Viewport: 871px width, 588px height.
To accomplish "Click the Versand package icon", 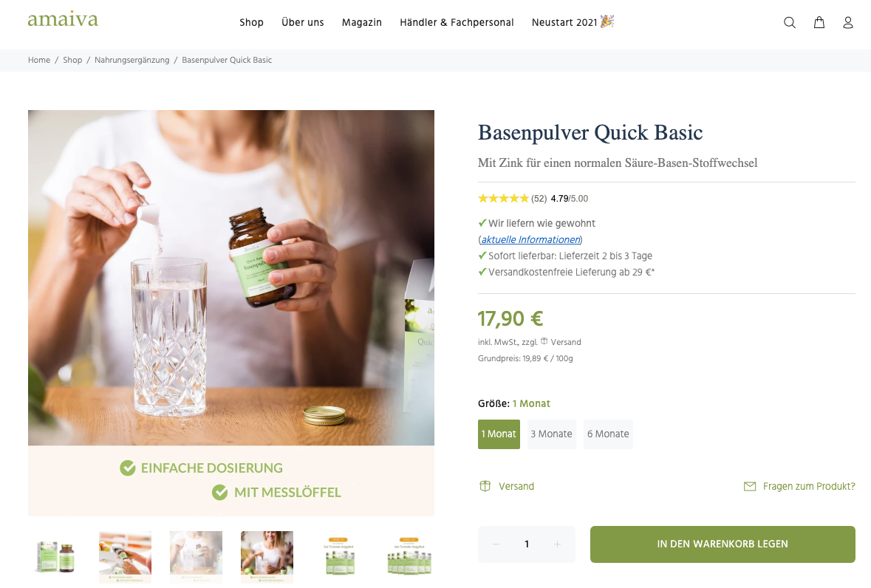I will point(485,486).
